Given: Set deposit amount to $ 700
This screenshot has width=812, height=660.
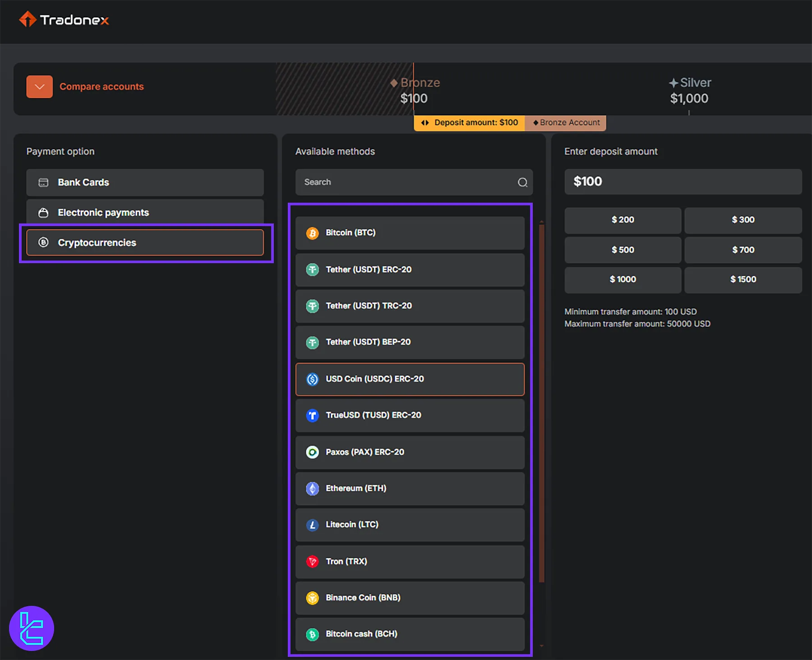Looking at the screenshot, I should pos(743,250).
